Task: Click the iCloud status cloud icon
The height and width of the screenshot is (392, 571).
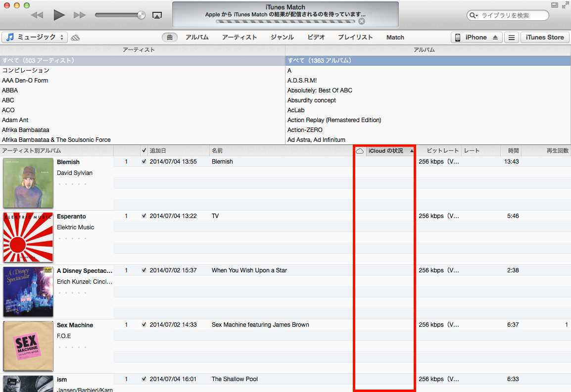Action: pos(75,38)
